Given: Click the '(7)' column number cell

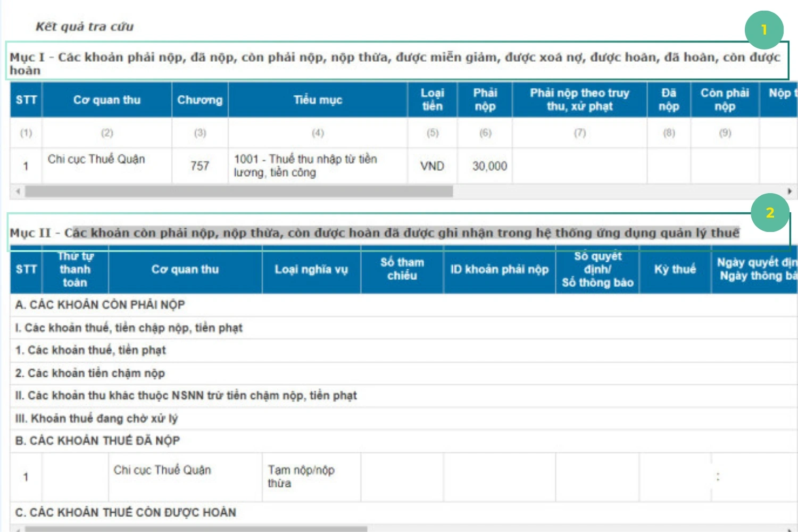Looking at the screenshot, I should pyautogui.click(x=580, y=133).
